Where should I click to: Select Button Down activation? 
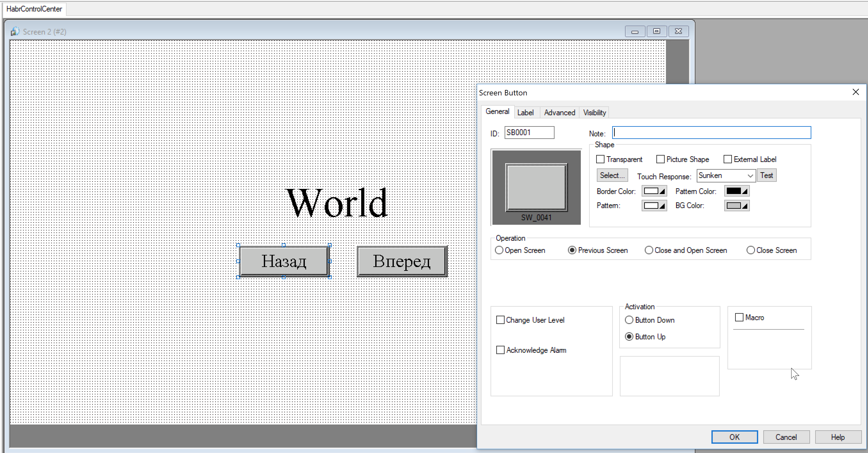[629, 320]
